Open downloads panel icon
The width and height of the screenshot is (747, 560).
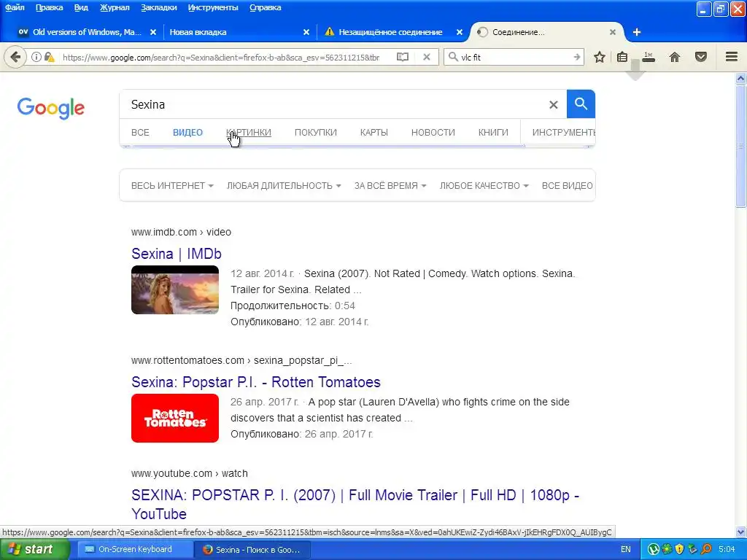pos(649,57)
